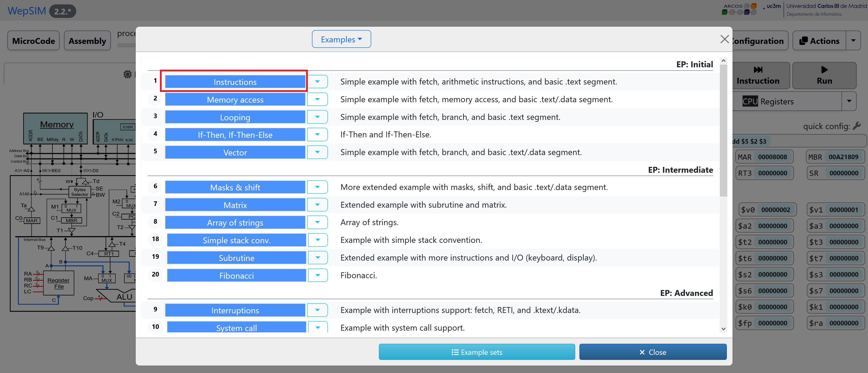Switch to the MicroCode tab
The height and width of the screenshot is (373, 868).
point(33,40)
